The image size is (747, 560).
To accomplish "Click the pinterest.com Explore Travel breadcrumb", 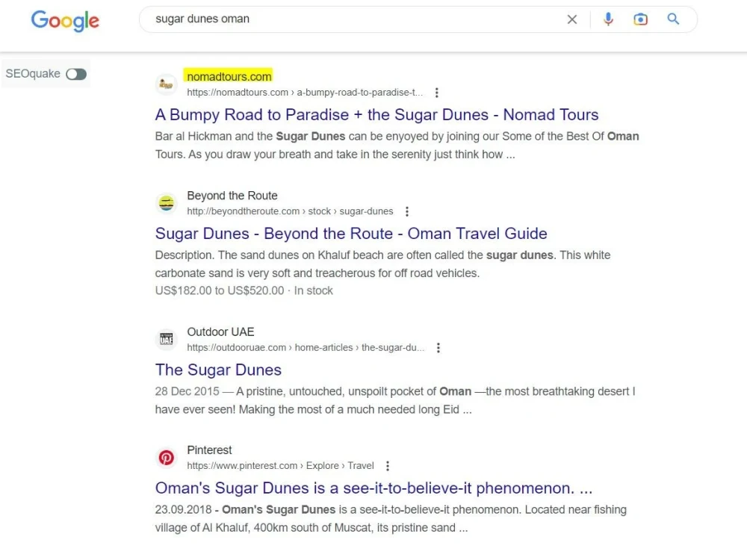I will 280,466.
